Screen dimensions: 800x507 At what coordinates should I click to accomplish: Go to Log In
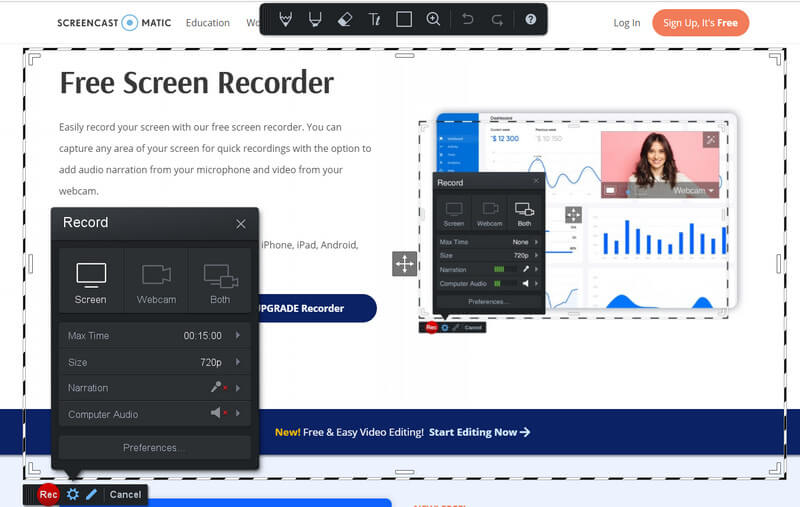(x=627, y=23)
